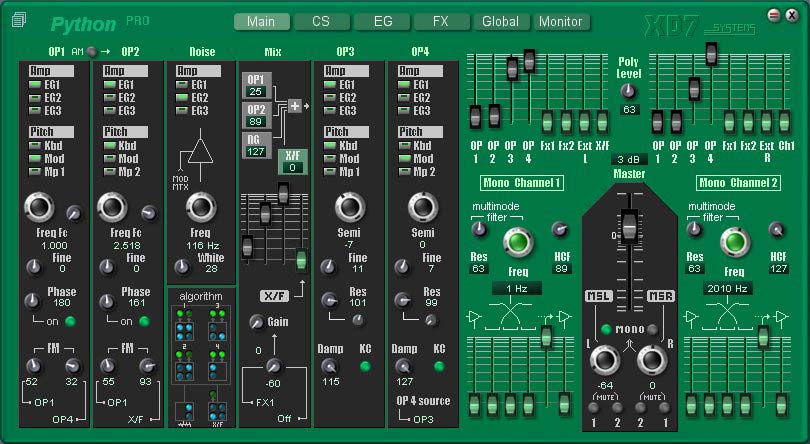Click the OP4 Semi knob
Image resolution: width=810 pixels, height=444 pixels.
pyautogui.click(x=423, y=207)
